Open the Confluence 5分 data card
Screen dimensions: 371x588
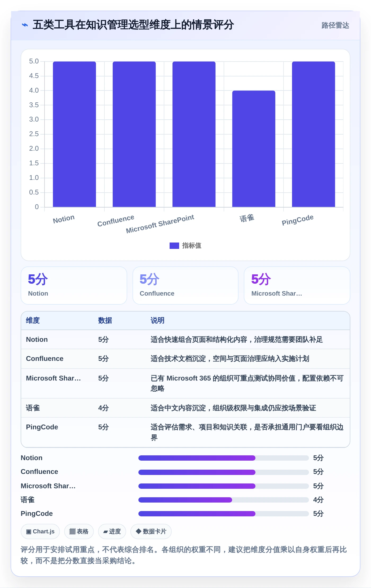point(185,286)
